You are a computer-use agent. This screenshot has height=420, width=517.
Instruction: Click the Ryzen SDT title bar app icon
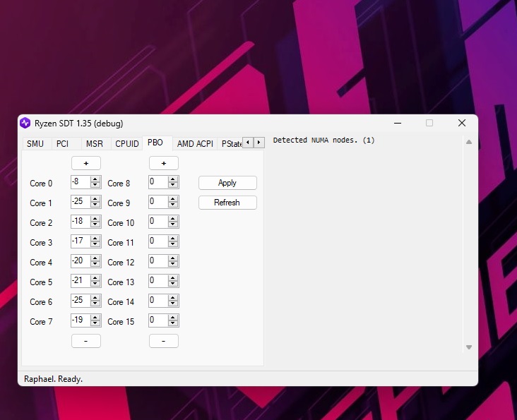tap(25, 124)
